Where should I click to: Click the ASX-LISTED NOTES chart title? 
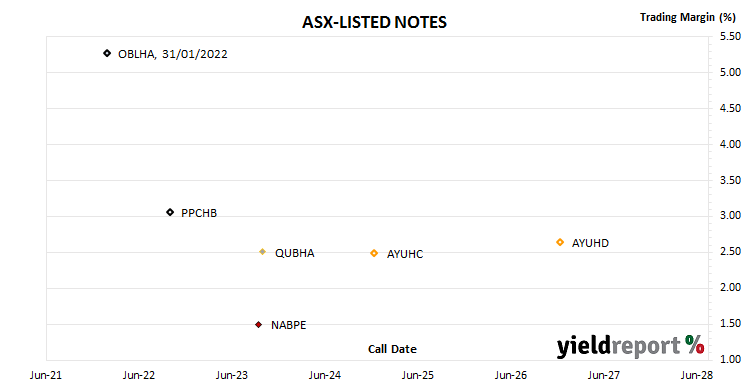[x=374, y=22]
